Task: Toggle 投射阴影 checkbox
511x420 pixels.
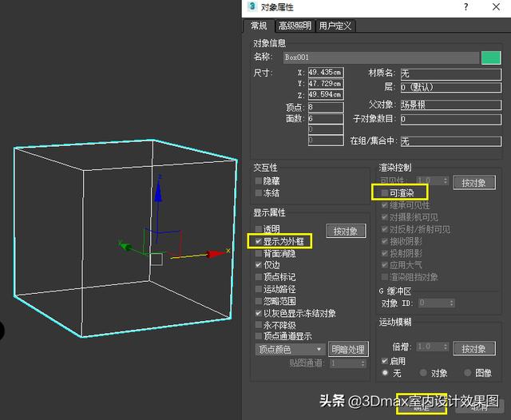Action: 385,253
